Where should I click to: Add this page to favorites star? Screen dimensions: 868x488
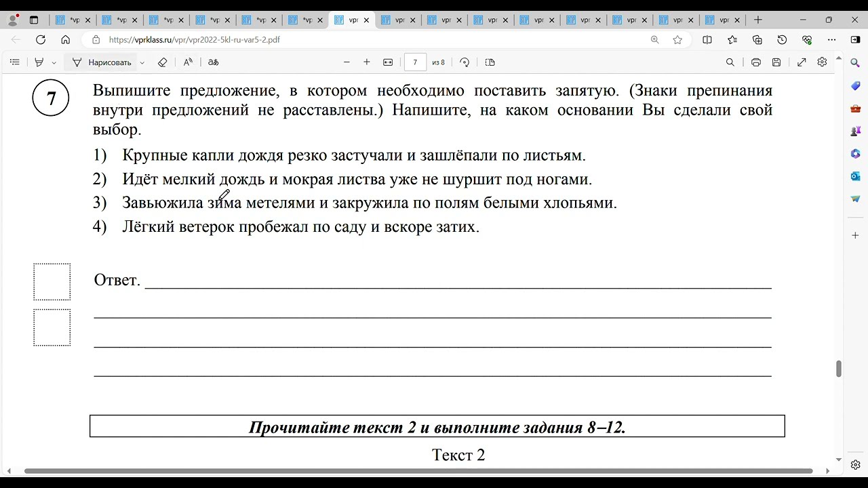click(x=677, y=40)
